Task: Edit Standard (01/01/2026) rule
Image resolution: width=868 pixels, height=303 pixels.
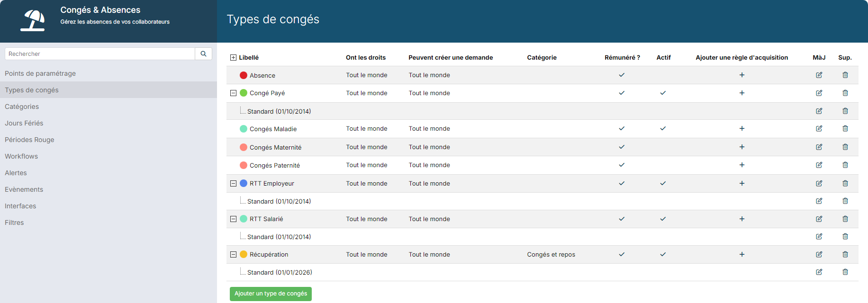Action: click(x=819, y=272)
